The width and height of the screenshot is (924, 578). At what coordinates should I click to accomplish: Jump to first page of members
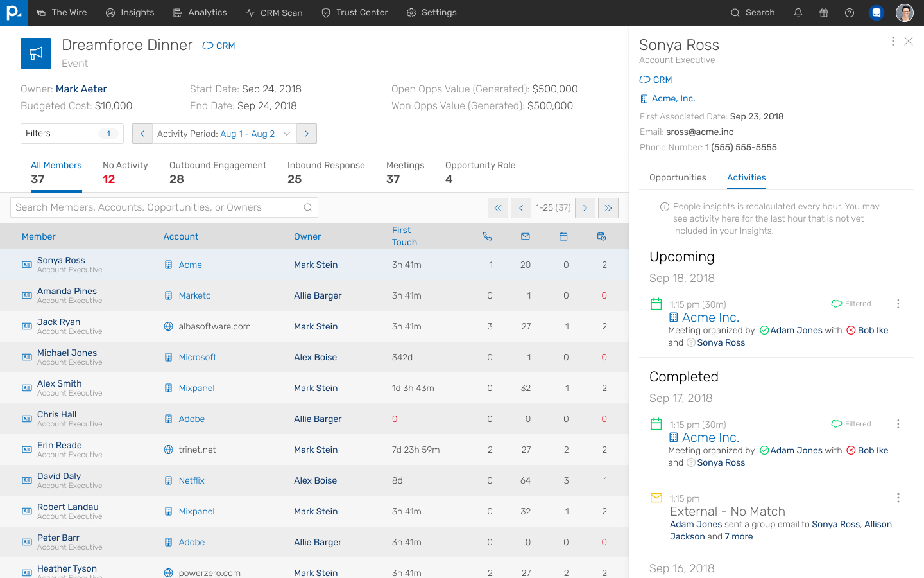[498, 208]
